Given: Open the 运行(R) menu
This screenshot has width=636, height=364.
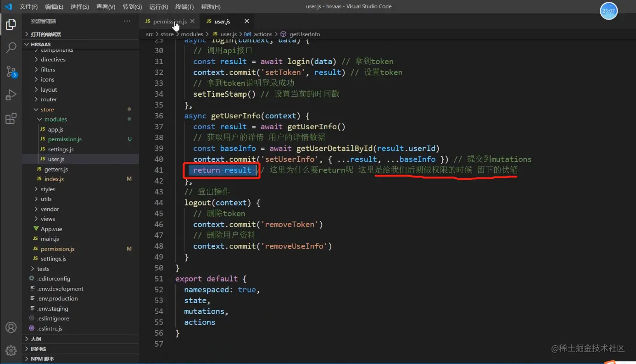Looking at the screenshot, I should click(159, 7).
